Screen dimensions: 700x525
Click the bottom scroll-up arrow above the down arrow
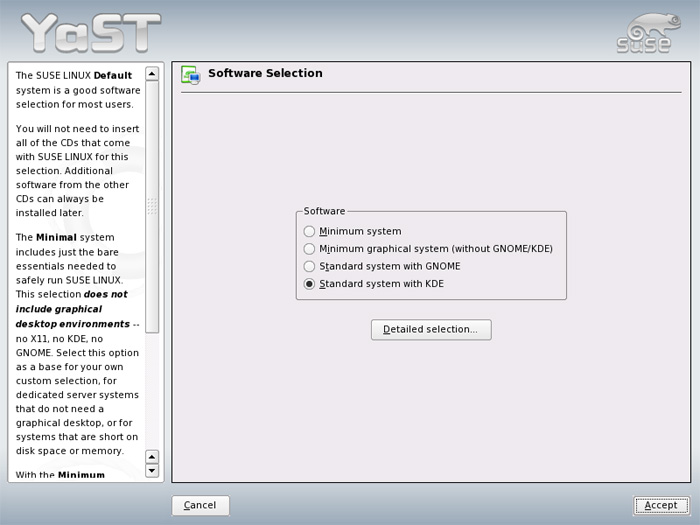point(152,457)
